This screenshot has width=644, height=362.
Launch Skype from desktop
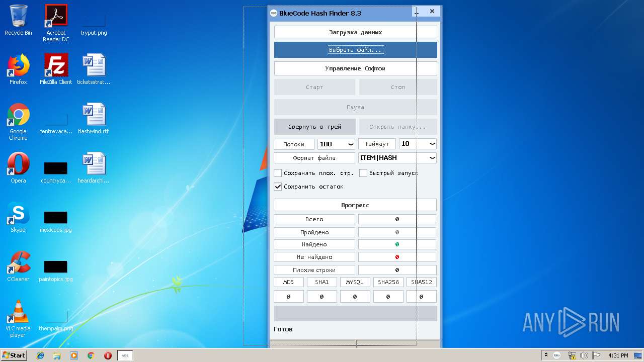coord(18,217)
